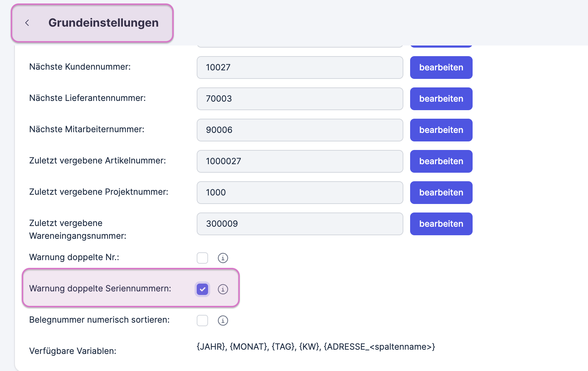Click bearbeiten for Zuletzt vergebene Artikelnummer

click(441, 161)
